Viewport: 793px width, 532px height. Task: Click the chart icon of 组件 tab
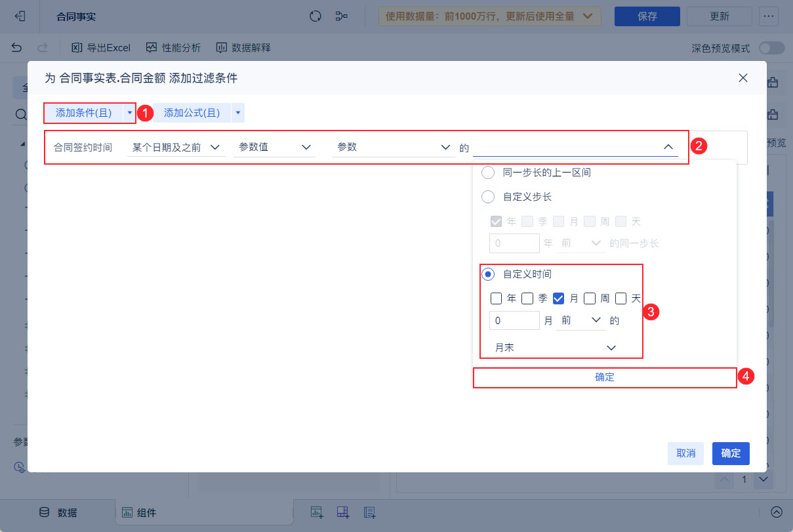coord(127,512)
